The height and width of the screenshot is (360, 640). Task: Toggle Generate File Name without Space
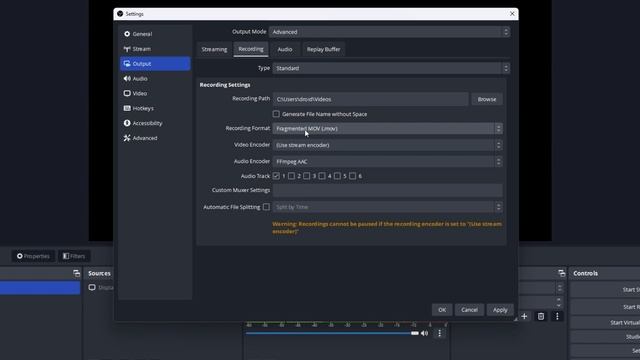pos(276,114)
